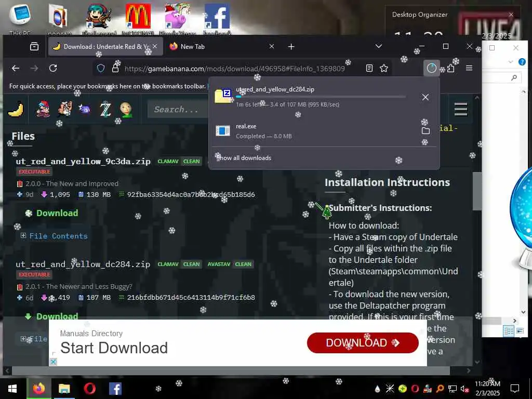Screen dimensions: 532x399
Task: Click the dc284.zip download progress bar
Action: (x=321, y=97)
